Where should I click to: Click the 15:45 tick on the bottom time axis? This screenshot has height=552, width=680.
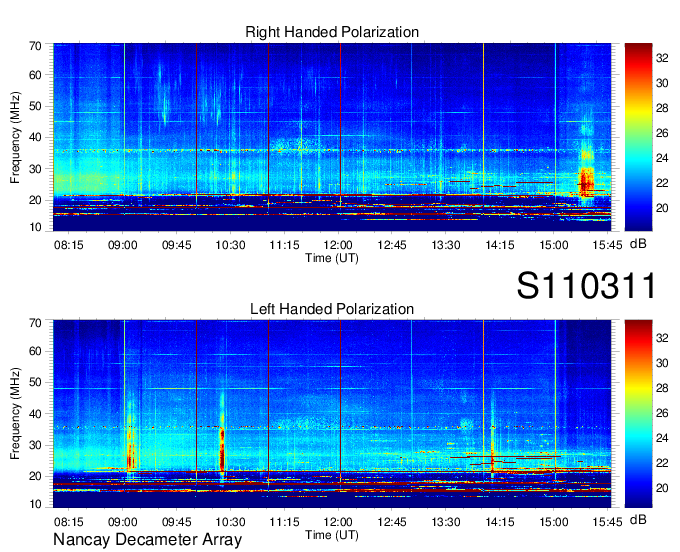click(x=608, y=522)
